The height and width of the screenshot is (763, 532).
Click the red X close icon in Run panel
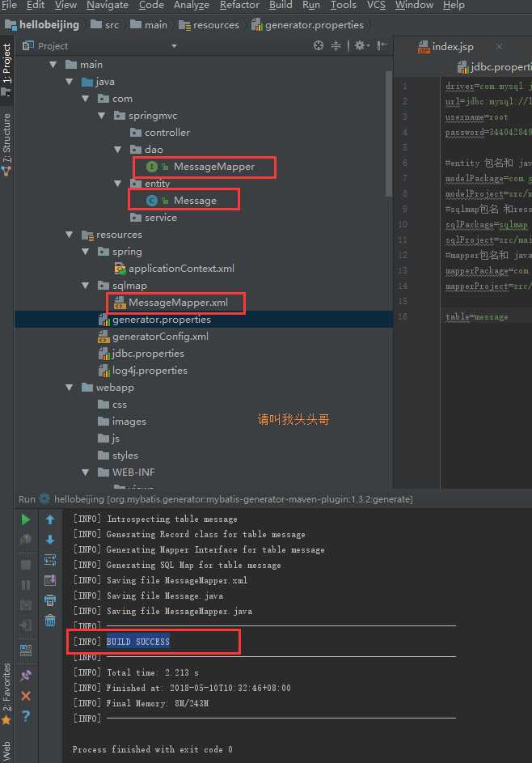26,696
